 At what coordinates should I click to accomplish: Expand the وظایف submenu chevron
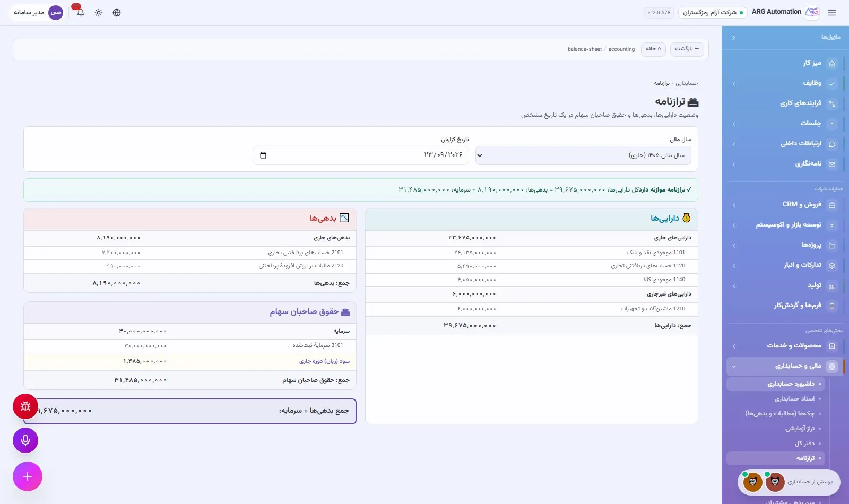(x=733, y=84)
